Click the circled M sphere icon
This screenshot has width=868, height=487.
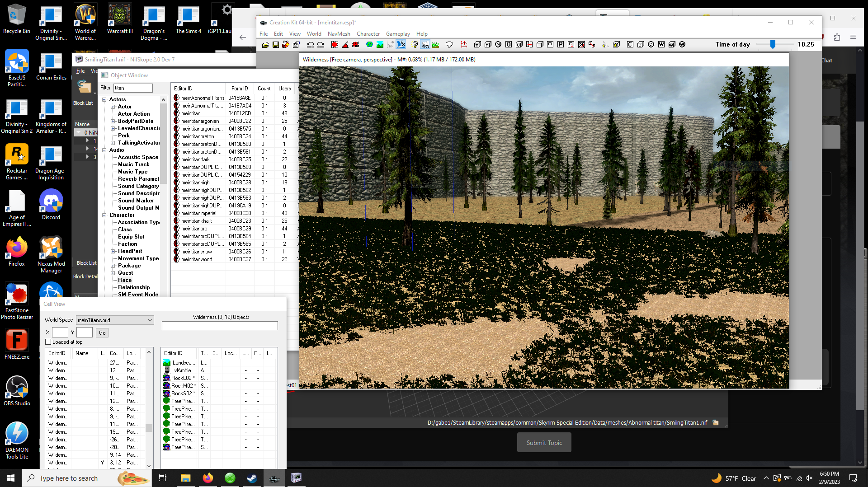[x=498, y=45]
